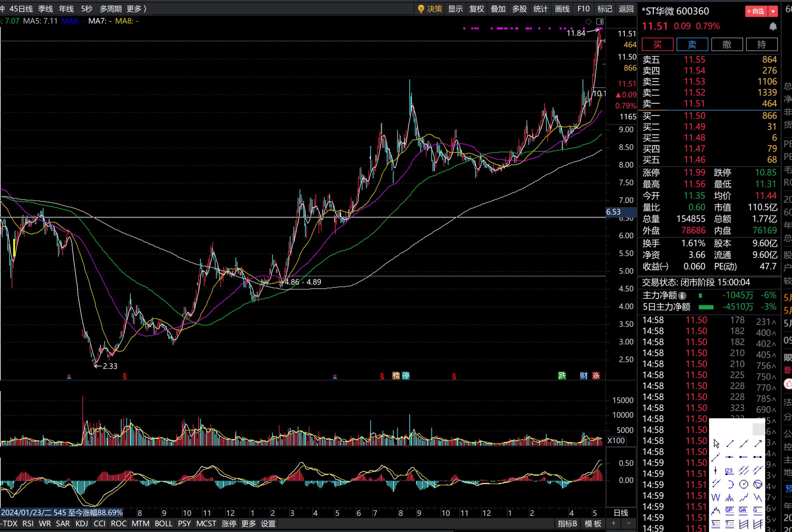Select the GP golden ratio line tool
This screenshot has height=532, width=792.
pos(730,511)
